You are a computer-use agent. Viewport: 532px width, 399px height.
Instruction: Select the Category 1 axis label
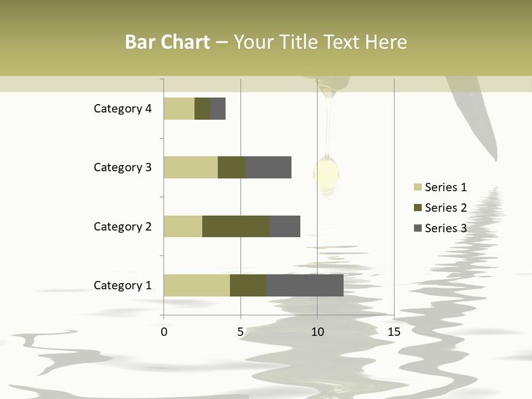pyautogui.click(x=122, y=285)
